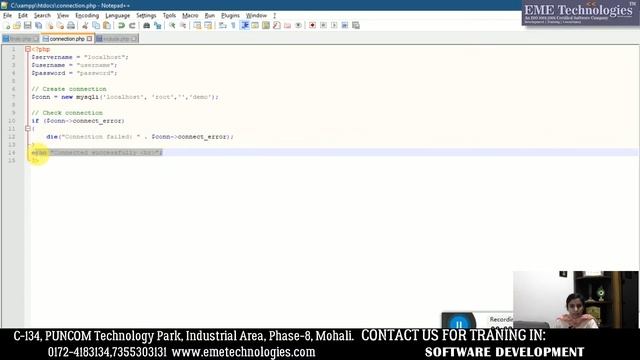Print the document with the Print icon
The image size is (640, 360).
click(x=71, y=25)
